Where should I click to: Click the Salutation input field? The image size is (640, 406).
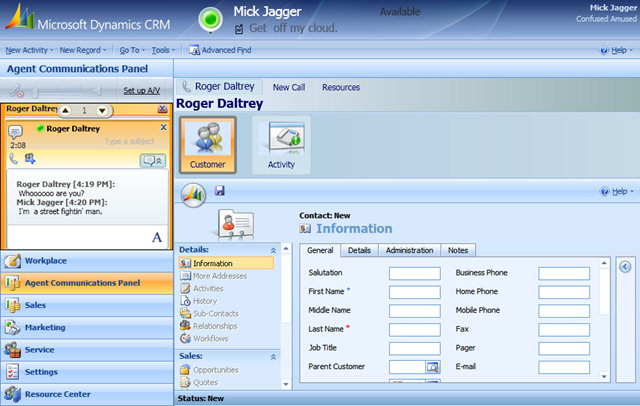tap(415, 273)
